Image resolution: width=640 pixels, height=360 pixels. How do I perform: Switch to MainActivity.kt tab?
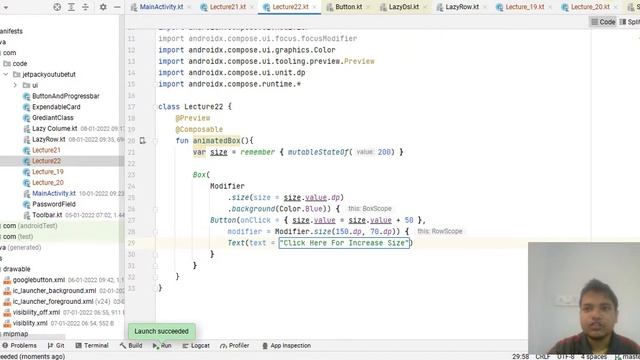pyautogui.click(x=161, y=7)
